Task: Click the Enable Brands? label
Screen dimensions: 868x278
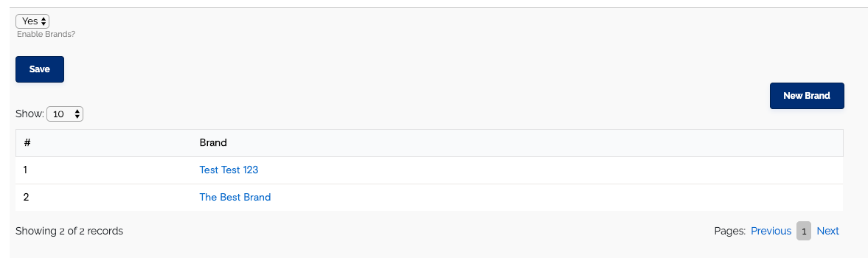Action: point(46,35)
